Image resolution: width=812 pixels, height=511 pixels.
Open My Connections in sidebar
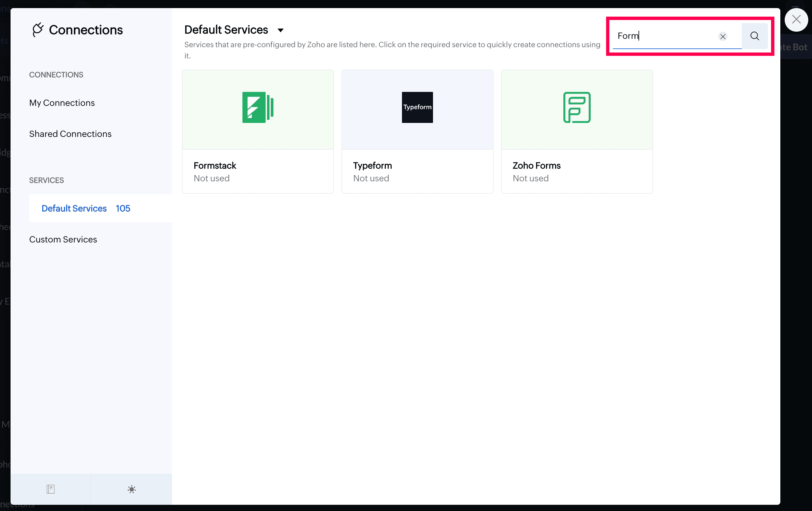tap(62, 102)
